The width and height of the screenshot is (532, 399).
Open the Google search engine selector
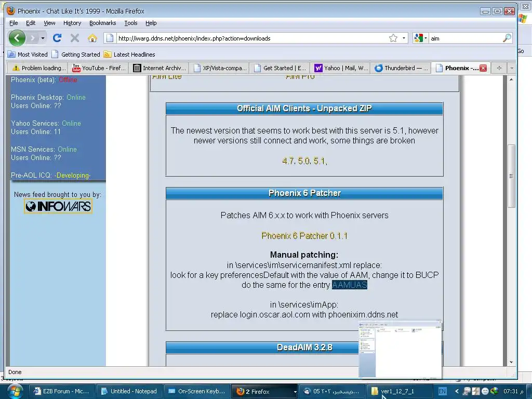pyautogui.click(x=420, y=38)
